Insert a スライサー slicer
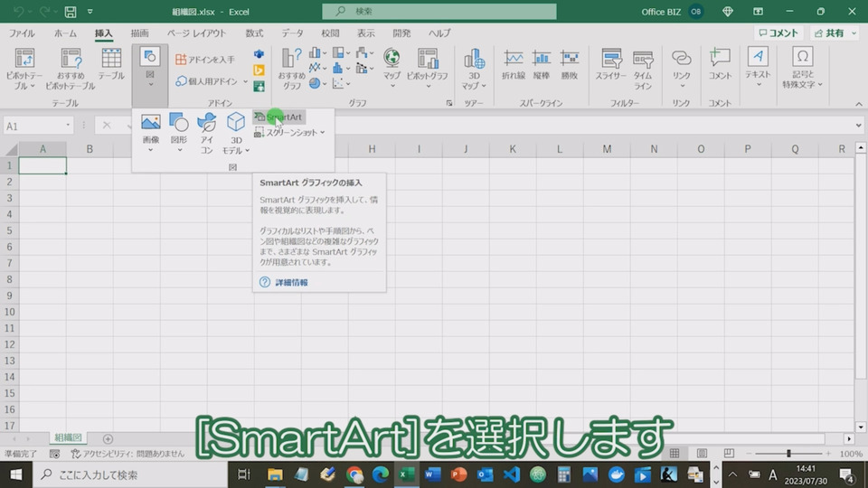The height and width of the screenshot is (488, 868). [611, 65]
